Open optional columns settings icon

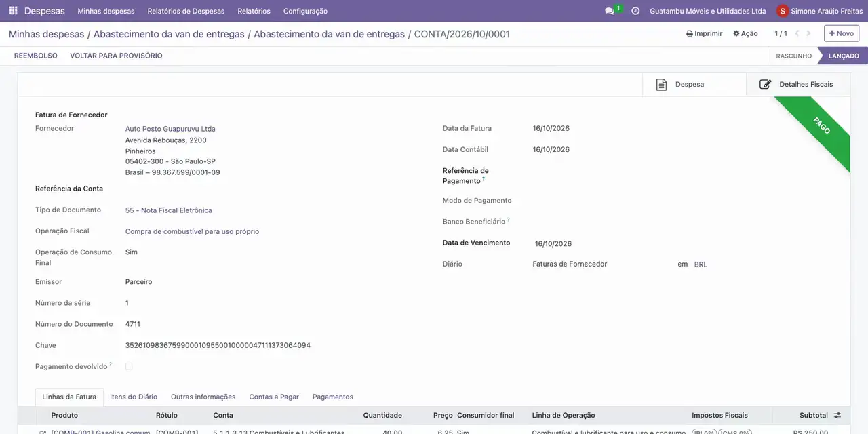point(837,415)
